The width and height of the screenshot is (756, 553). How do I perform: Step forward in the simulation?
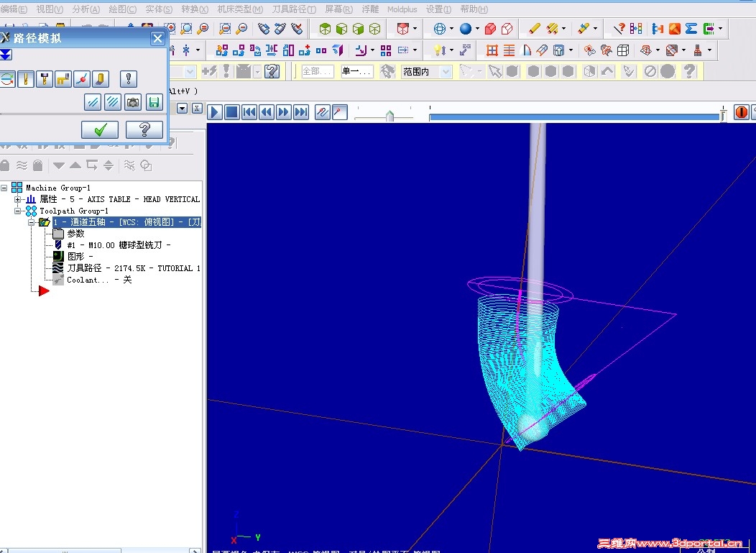(283, 112)
